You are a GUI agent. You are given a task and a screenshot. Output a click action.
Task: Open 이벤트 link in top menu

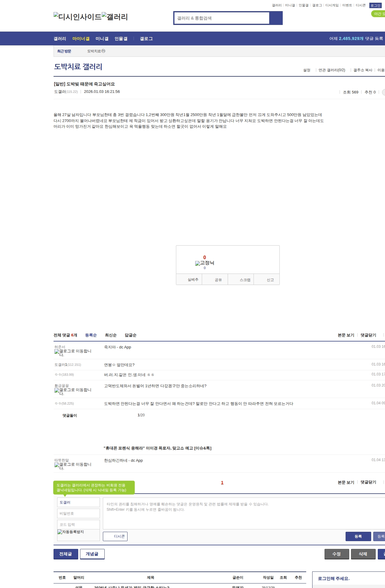click(x=347, y=5)
